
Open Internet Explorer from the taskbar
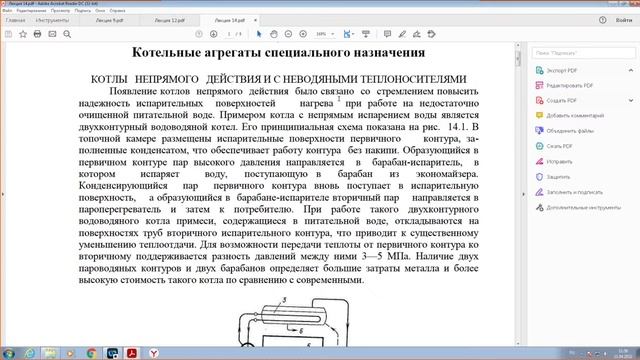[29, 353]
